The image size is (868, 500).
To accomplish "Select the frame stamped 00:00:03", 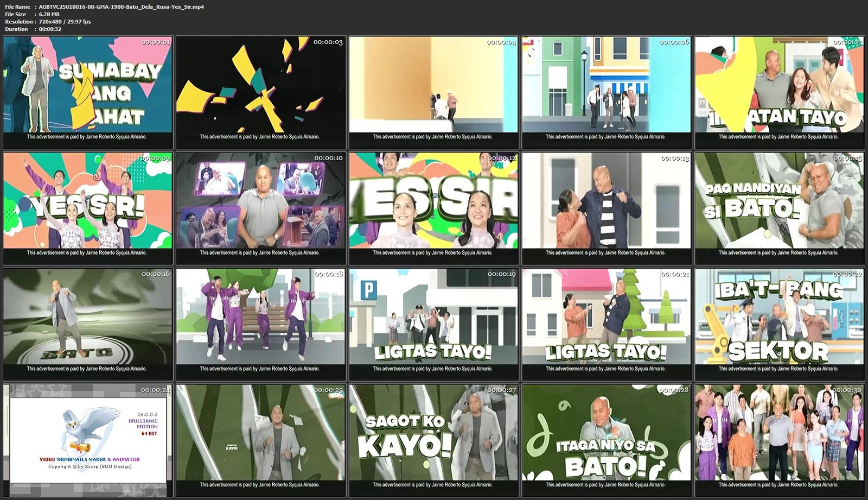I will tap(261, 92).
